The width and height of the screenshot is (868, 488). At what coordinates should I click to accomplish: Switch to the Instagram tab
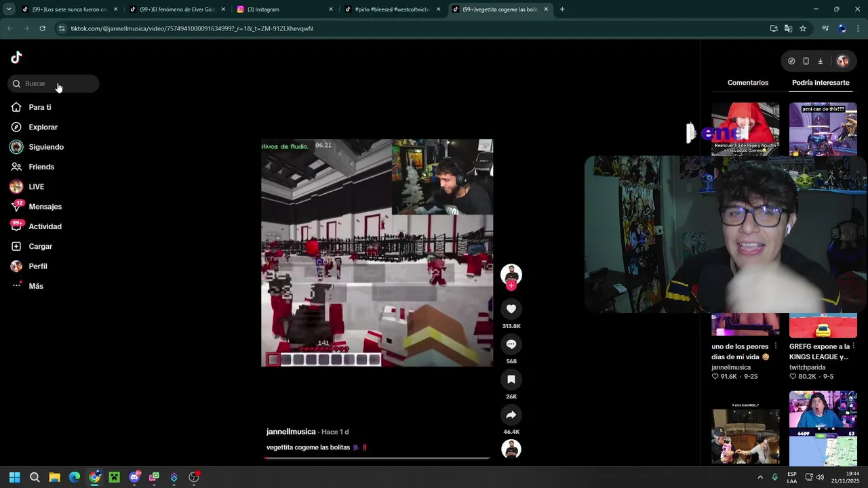[285, 9]
